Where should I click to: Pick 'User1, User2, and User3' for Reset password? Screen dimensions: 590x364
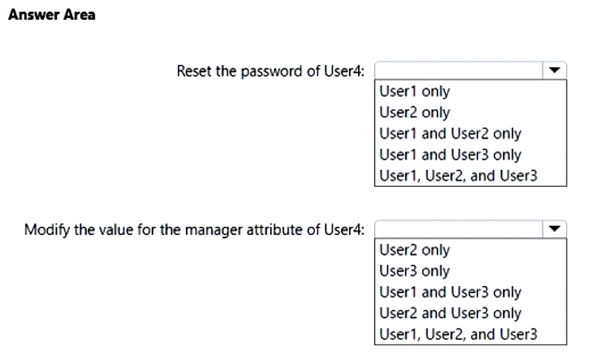coord(459,176)
